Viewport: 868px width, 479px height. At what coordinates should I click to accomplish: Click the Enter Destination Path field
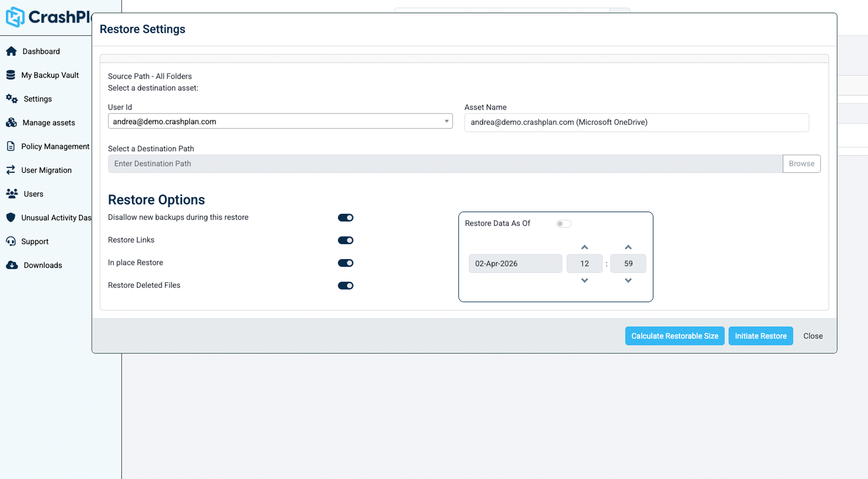pos(445,164)
